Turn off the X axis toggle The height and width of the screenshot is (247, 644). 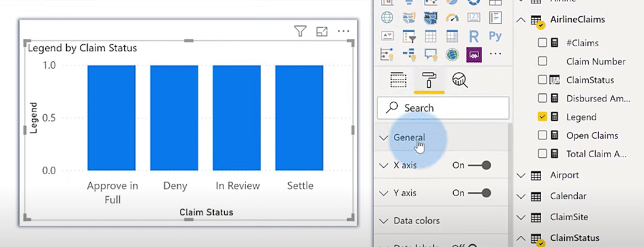tap(479, 165)
